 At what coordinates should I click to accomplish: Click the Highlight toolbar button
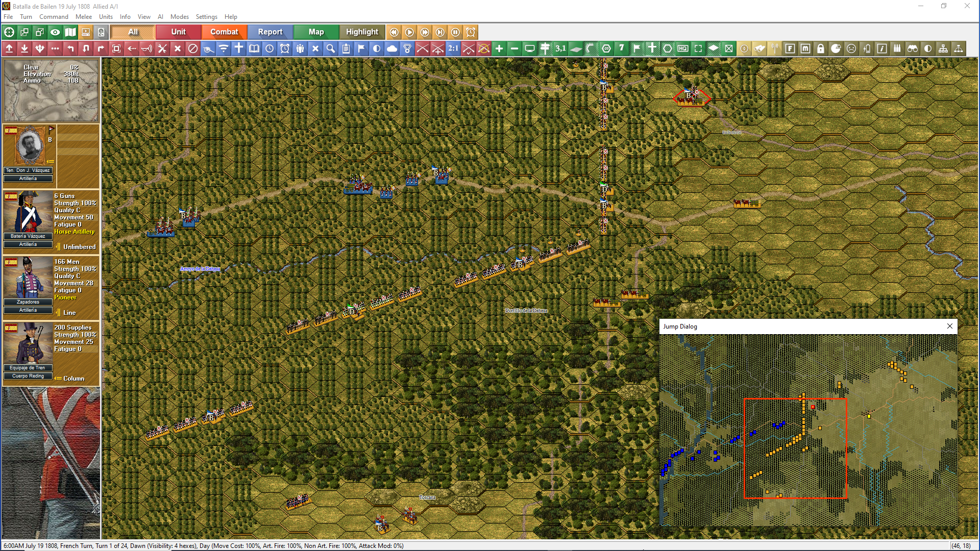tap(362, 32)
